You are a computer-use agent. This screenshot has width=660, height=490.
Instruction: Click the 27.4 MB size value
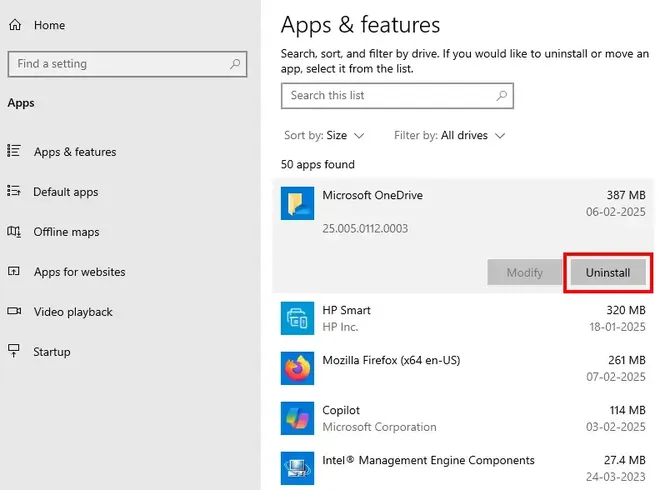625,461
